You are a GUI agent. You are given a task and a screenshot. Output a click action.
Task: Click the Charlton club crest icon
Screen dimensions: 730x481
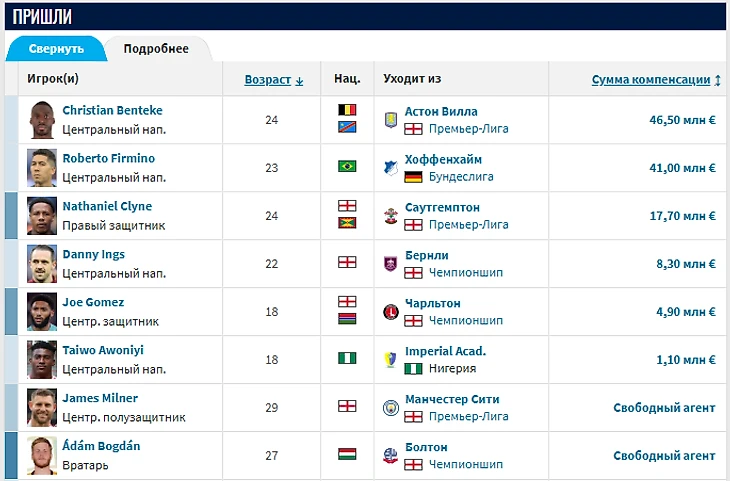point(391,312)
